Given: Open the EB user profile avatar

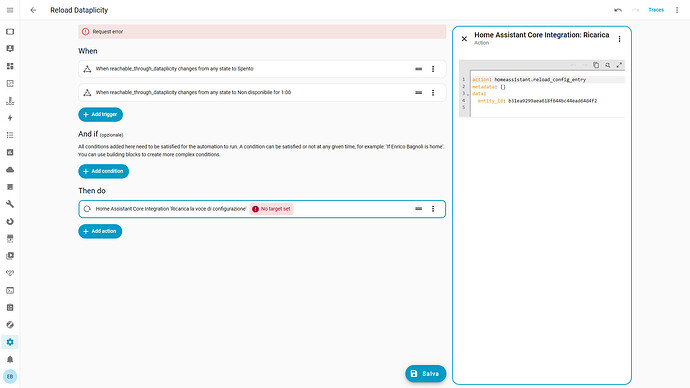Looking at the screenshot, I should [x=10, y=377].
